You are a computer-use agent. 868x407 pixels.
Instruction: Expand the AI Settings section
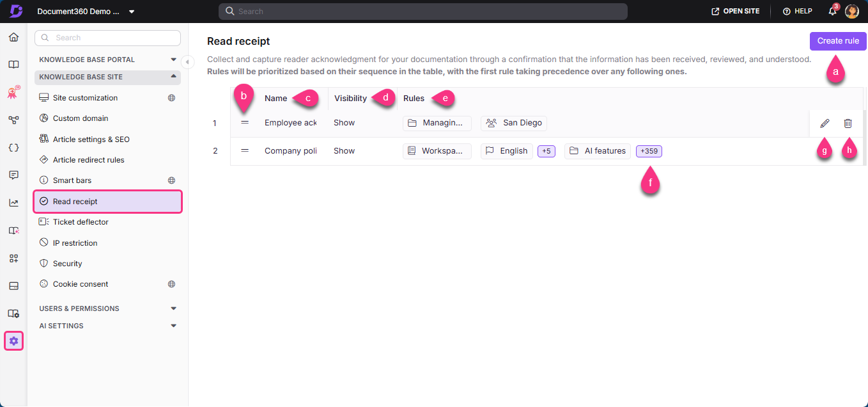point(173,325)
